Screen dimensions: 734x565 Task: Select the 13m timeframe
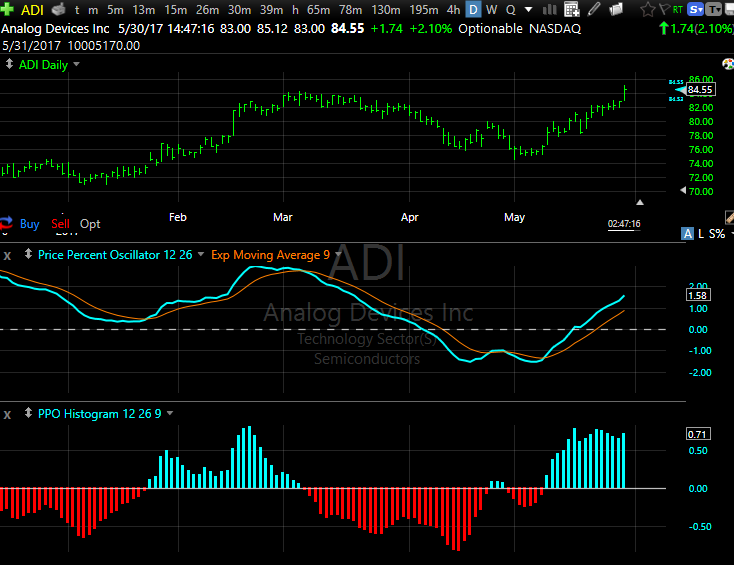(x=144, y=10)
